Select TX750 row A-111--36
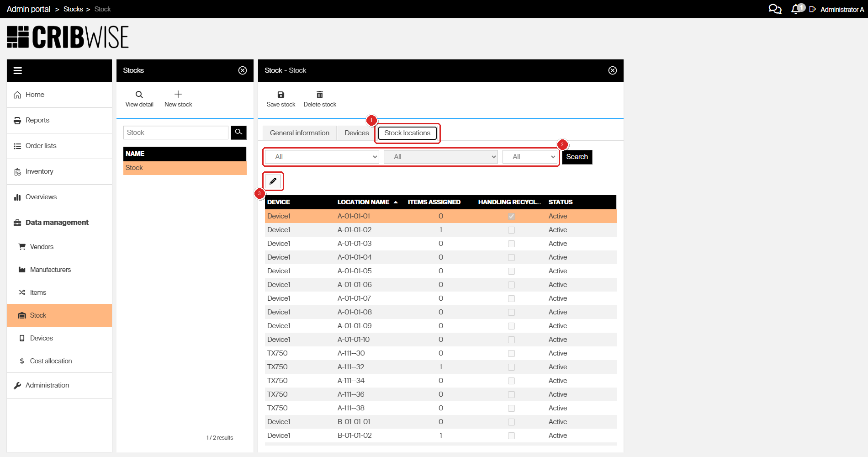This screenshot has height=457, width=868. pyautogui.click(x=441, y=394)
